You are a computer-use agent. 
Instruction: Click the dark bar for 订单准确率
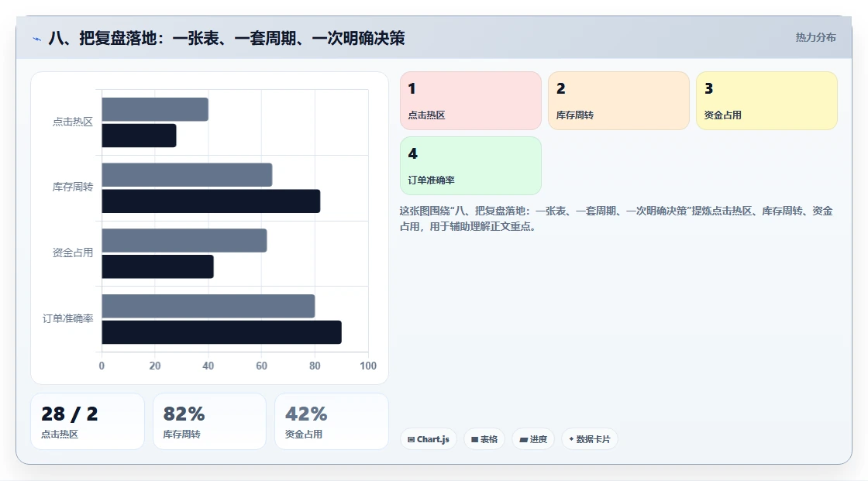click(222, 332)
